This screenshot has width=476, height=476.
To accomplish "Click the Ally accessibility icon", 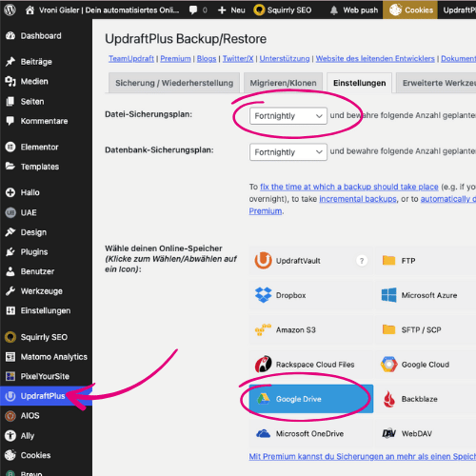I will 10,435.
